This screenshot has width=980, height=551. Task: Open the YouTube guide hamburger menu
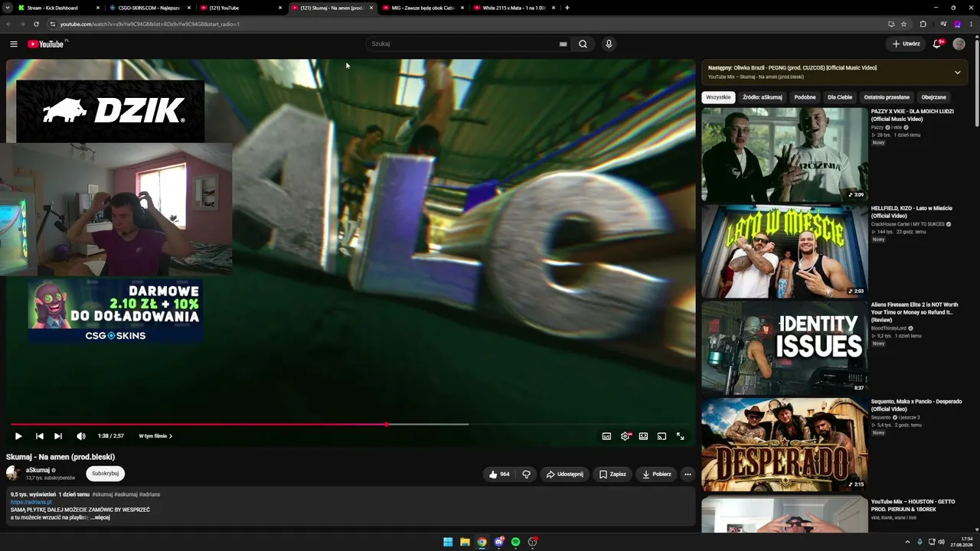tap(14, 44)
